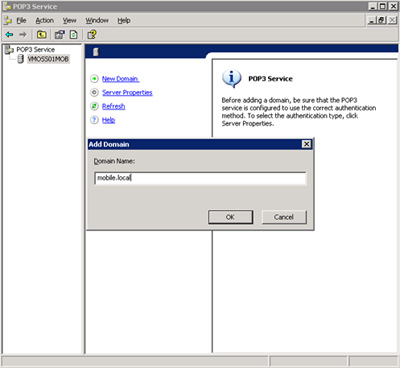Minimize the inner MDI console window
Screen dimensions: 400x368
click(x=371, y=20)
